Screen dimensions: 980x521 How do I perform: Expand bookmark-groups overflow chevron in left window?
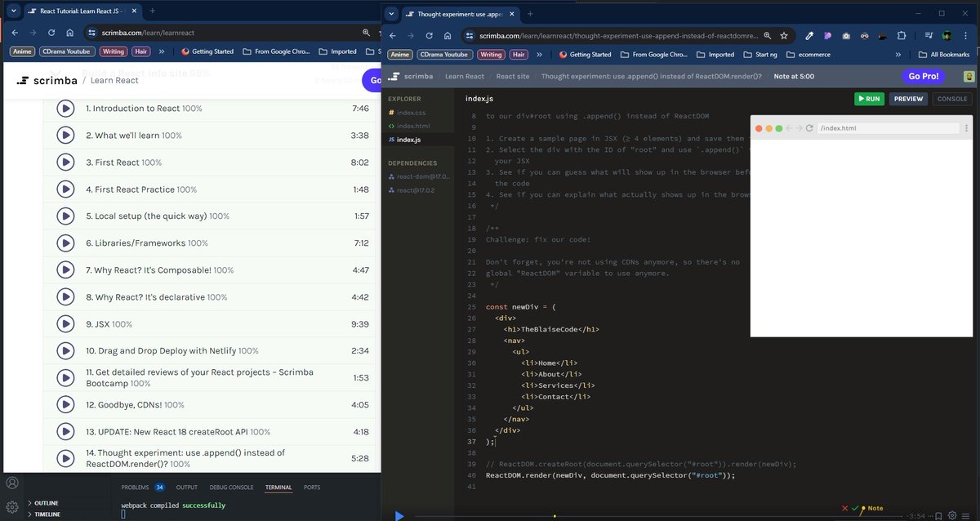coord(161,51)
